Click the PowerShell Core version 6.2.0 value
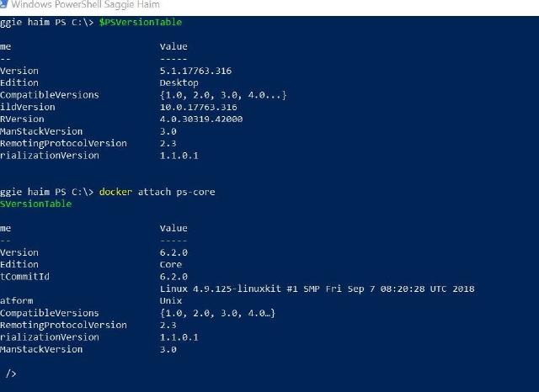539x392 pixels. point(173,252)
